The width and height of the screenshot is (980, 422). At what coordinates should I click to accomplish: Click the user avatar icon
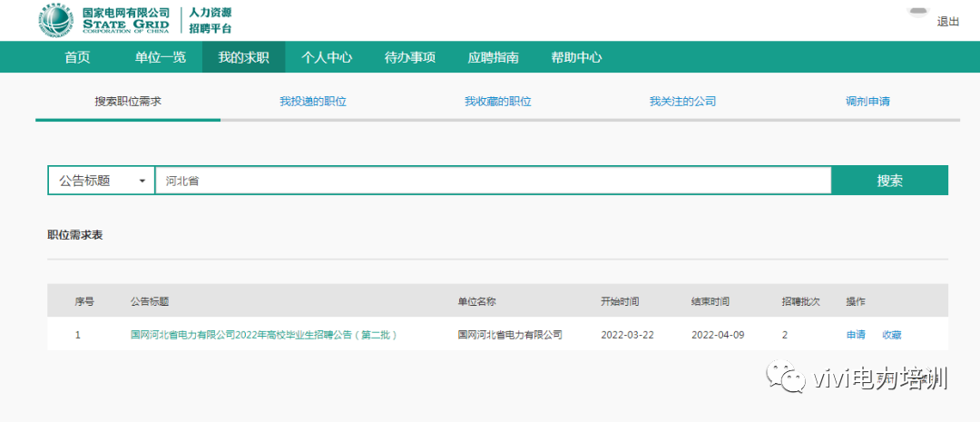(x=918, y=12)
